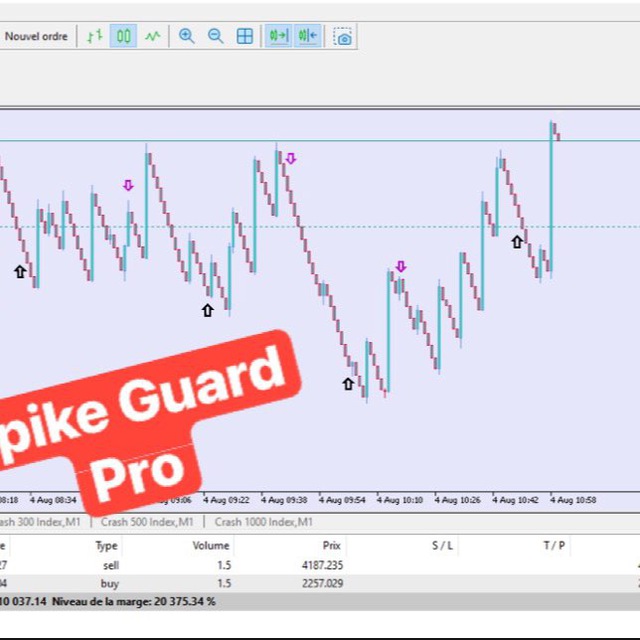The height and width of the screenshot is (640, 640).
Task: Sort trades by the Prix column
Action: click(331, 546)
